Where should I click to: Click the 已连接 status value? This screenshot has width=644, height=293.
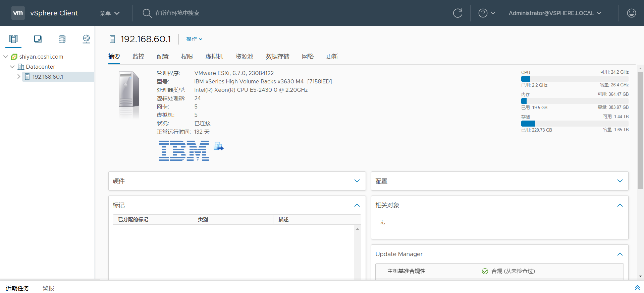point(203,123)
